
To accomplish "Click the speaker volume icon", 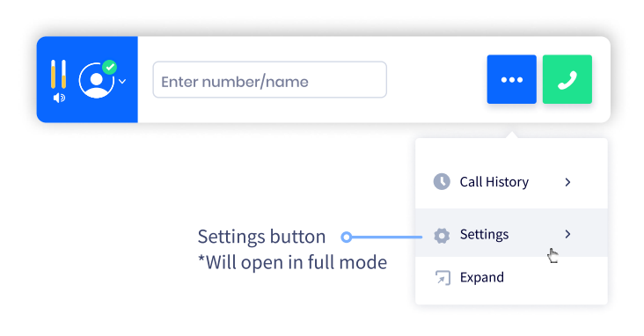I will (x=59, y=98).
